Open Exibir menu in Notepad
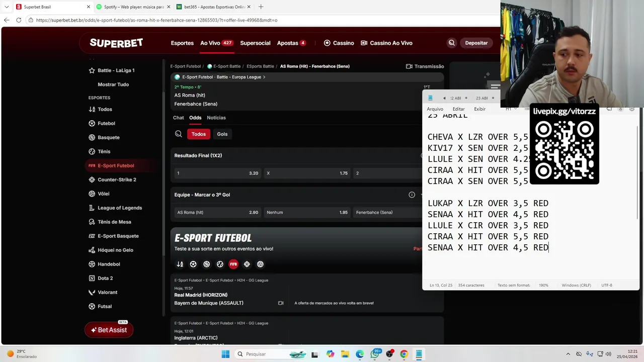This screenshot has width=644, height=362. (479, 109)
